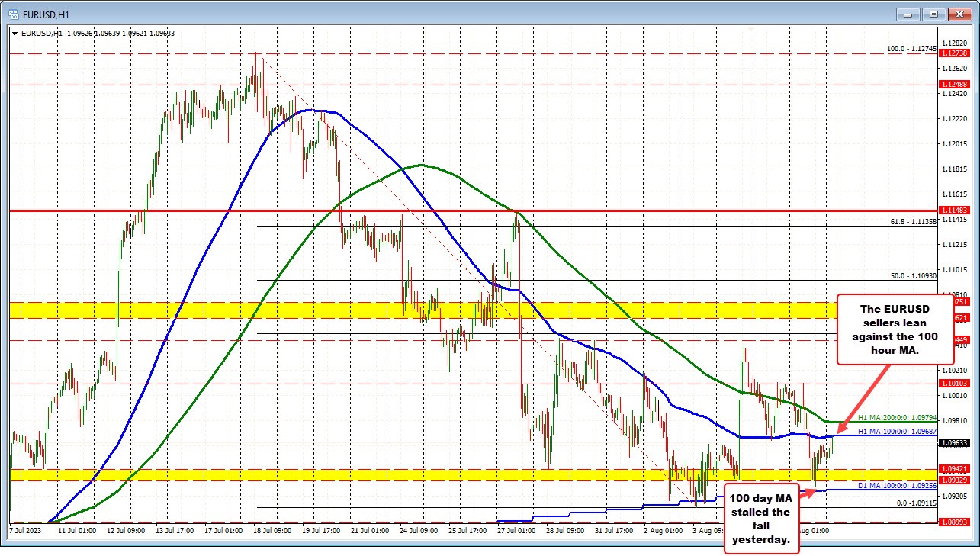Screen dimensions: 980x556
Task: Collapse the EURUSD,H1 quote line disclosure triangle
Action: coord(14,34)
